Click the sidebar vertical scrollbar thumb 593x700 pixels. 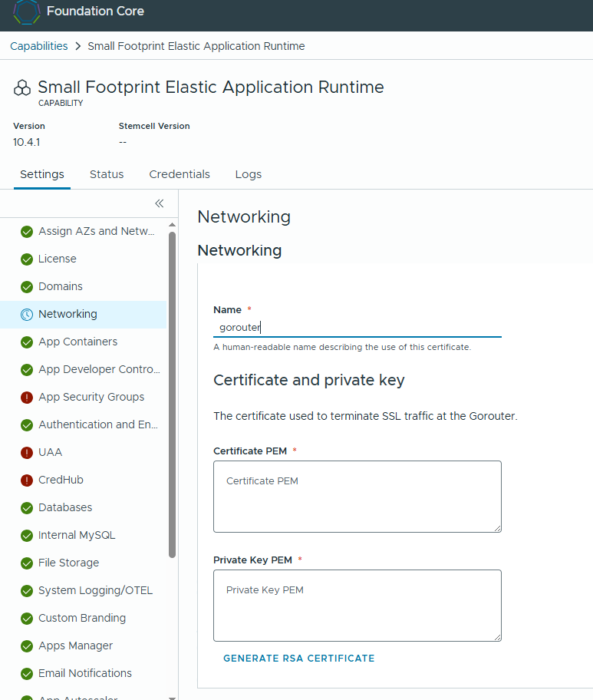173,395
